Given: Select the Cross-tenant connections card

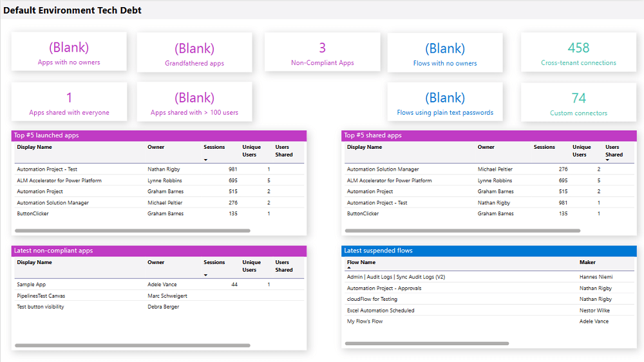Looking at the screenshot, I should coord(578,53).
